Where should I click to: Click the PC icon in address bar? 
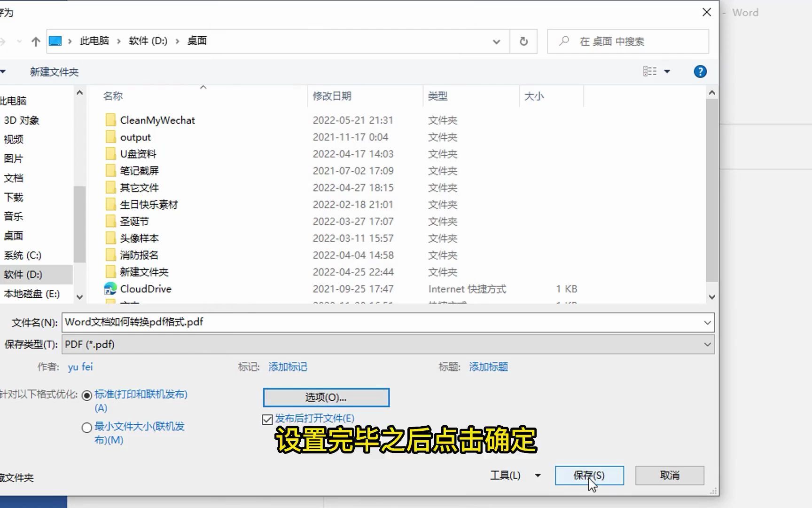click(x=55, y=41)
